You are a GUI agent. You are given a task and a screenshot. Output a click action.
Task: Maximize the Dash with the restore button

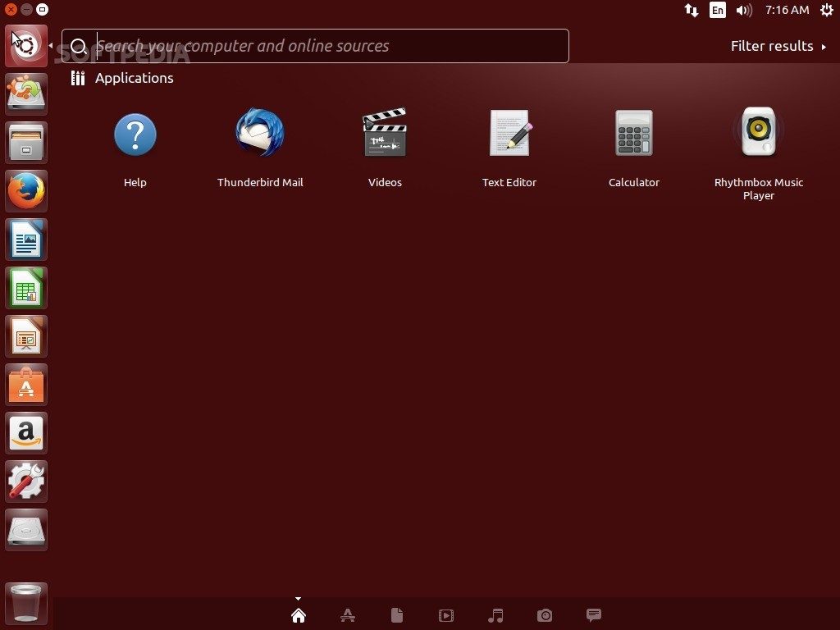pos(42,9)
